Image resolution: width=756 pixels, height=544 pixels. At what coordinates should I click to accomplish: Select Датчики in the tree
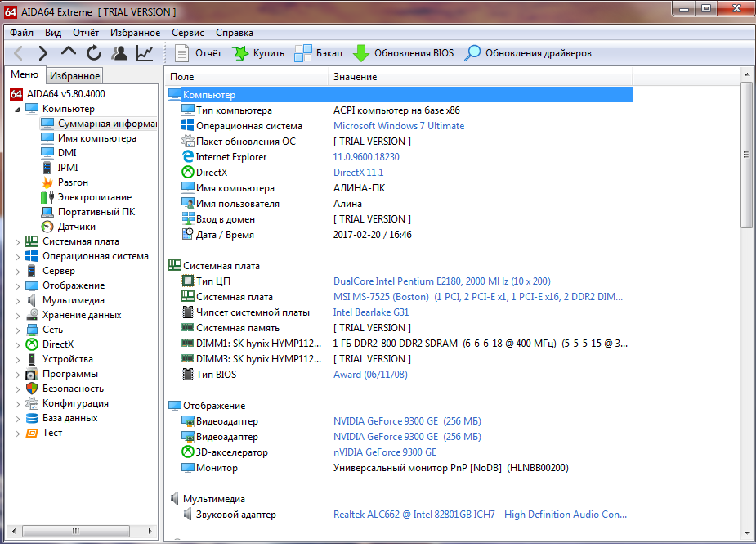click(76, 227)
